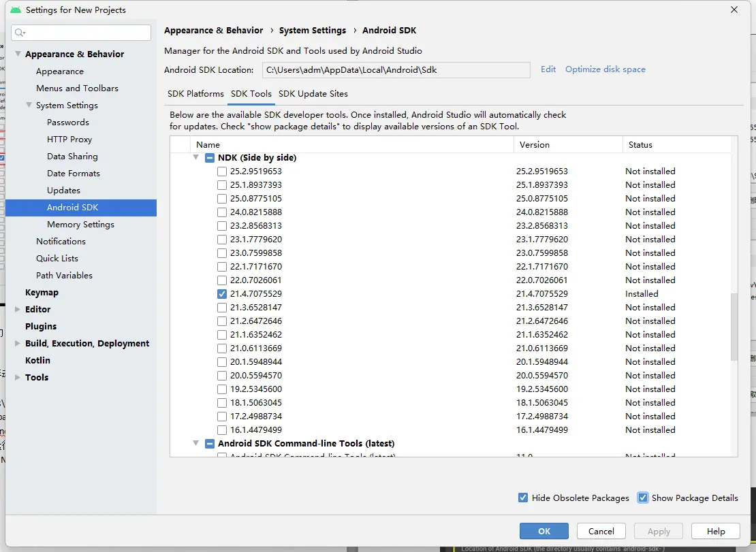756x552 pixels.
Task: Open HTTP Proxy settings
Action: [69, 140]
